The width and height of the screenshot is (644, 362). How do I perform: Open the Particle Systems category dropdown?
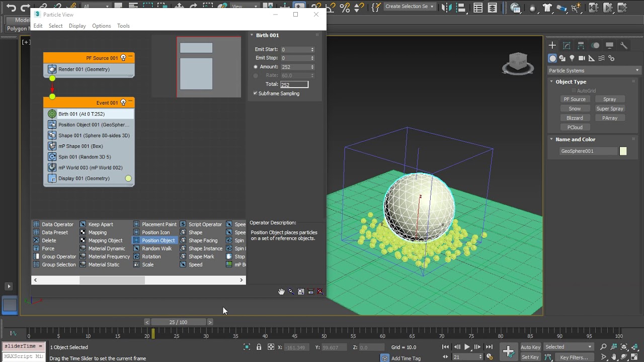coord(594,70)
